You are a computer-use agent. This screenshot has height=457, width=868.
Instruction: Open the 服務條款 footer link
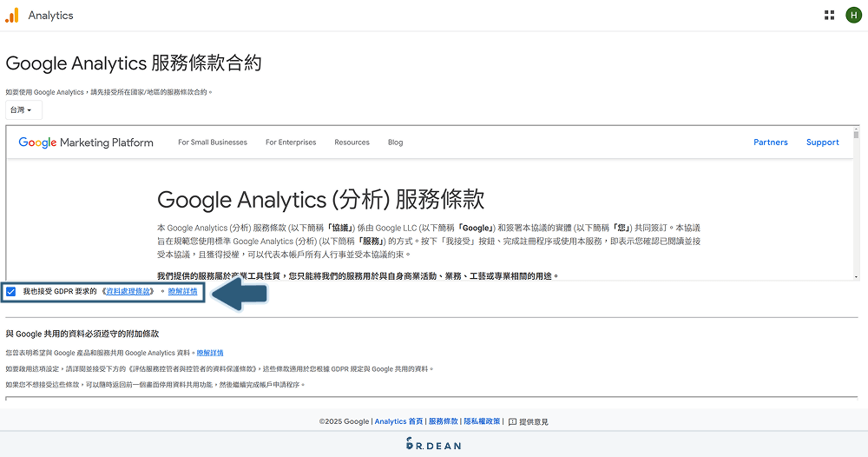pyautogui.click(x=444, y=421)
